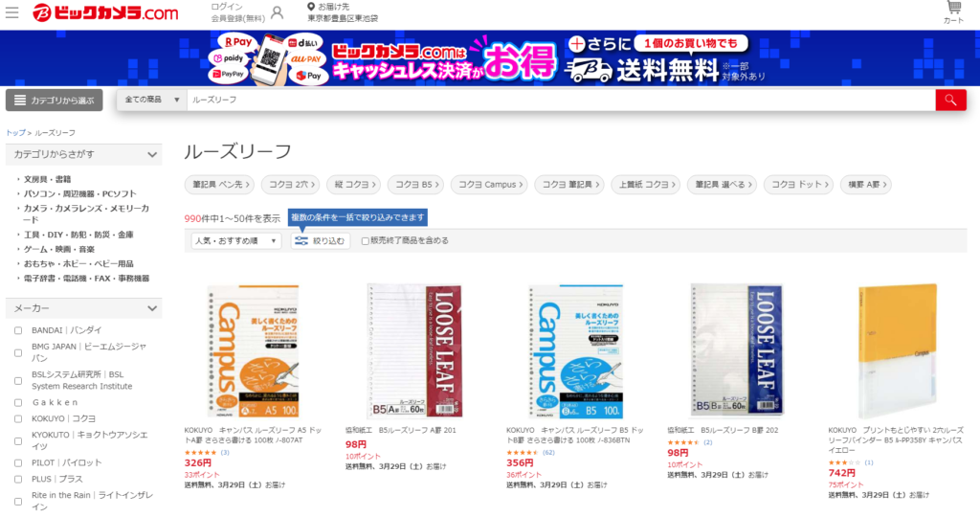Click into the ルーズリーフ search field
Viewport: 980px width, 517px height.
pyautogui.click(x=561, y=100)
